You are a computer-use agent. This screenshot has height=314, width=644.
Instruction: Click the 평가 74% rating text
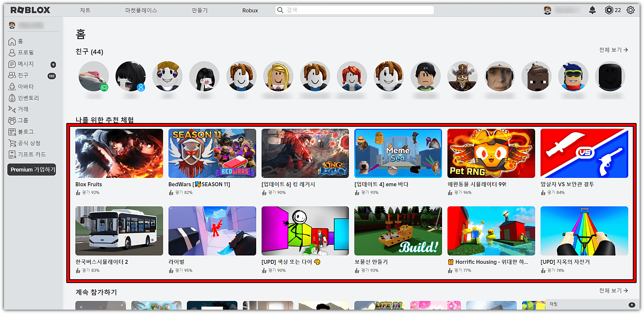point(556,271)
